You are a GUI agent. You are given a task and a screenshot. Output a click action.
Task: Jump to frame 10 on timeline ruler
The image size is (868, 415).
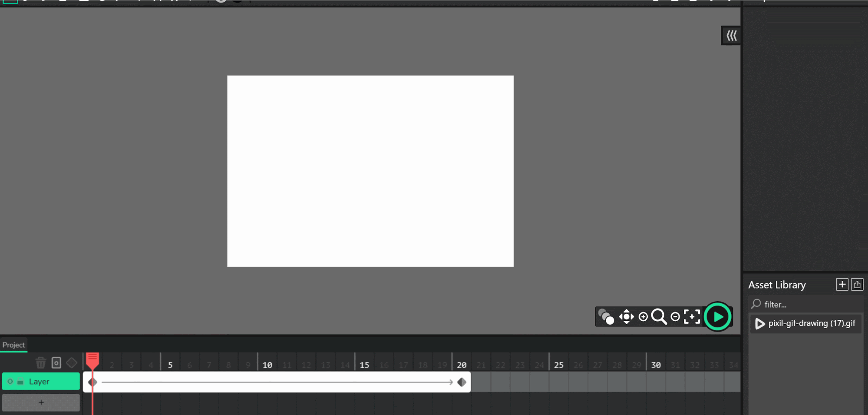267,365
